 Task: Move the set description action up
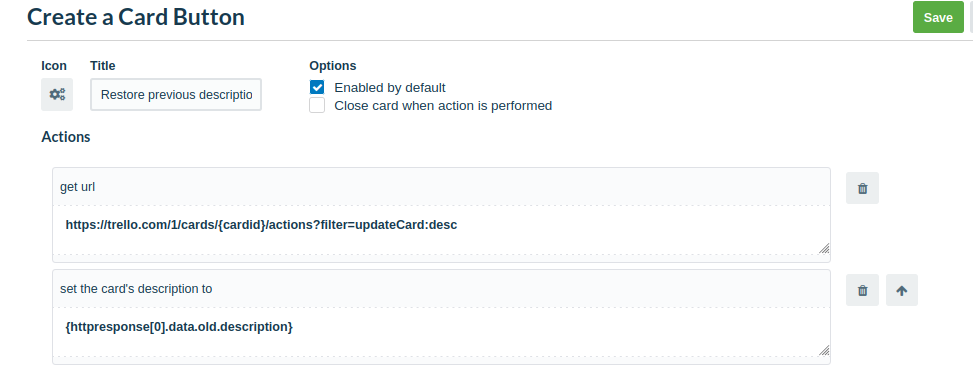coord(902,290)
